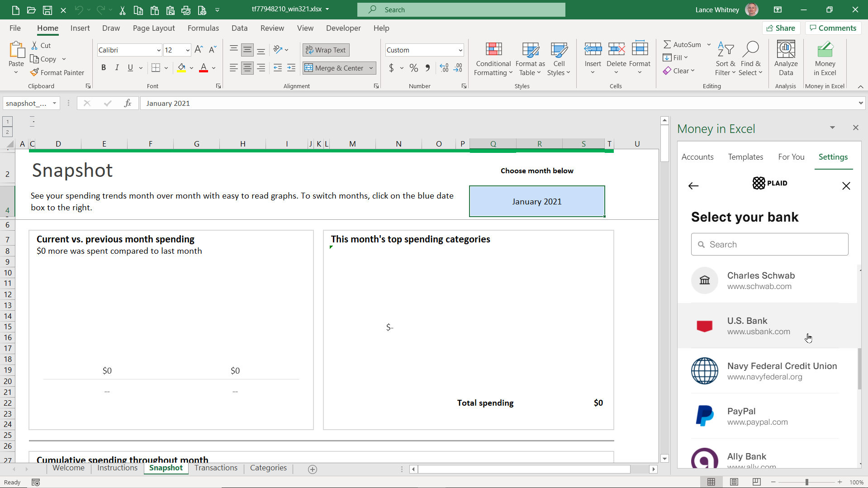Increase font size with the larger A icon
This screenshot has width=868, height=488.
[x=199, y=50]
